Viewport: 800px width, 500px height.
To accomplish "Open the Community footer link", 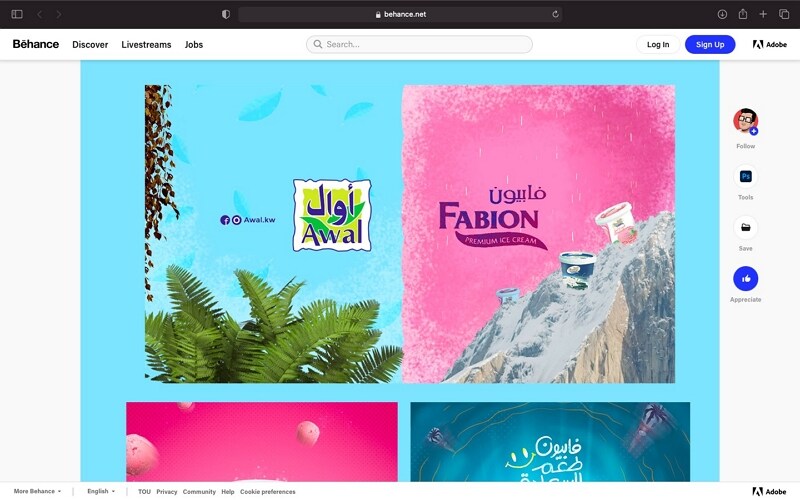I will [x=199, y=492].
